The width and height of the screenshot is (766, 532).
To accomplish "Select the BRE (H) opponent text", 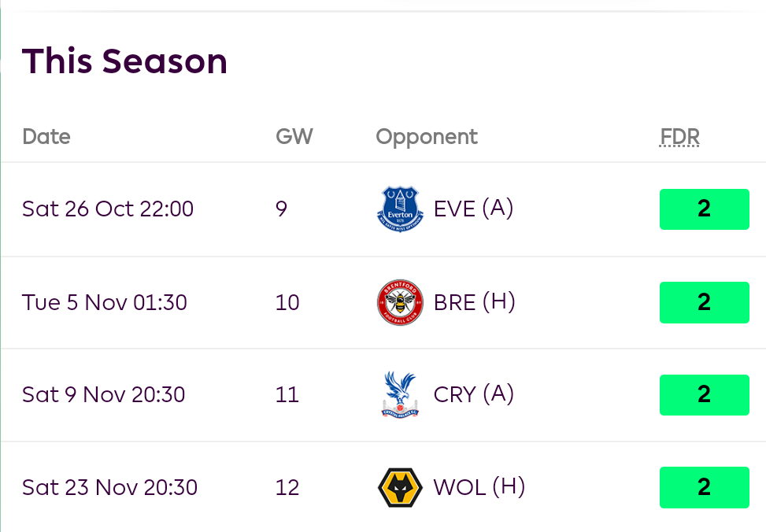I will [474, 302].
